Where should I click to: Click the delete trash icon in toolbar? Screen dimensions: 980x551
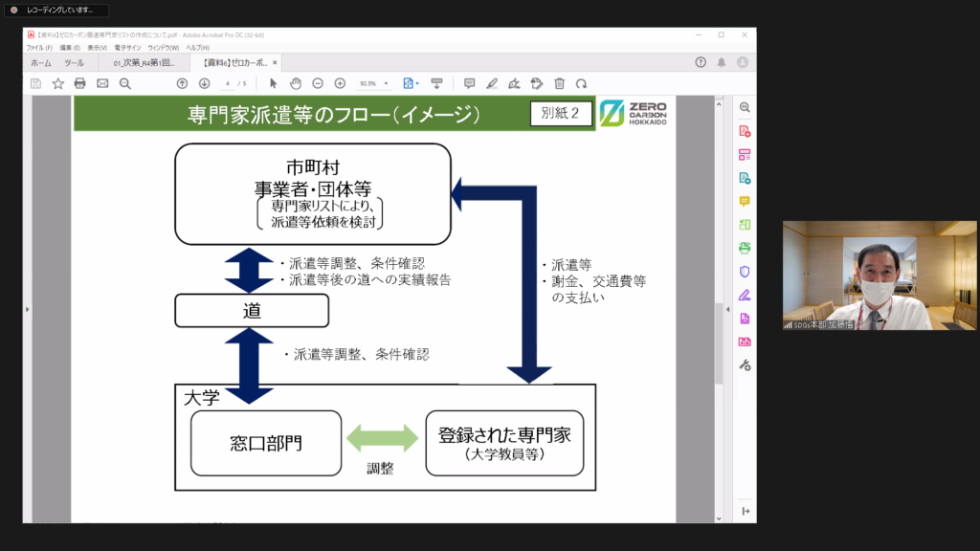click(x=559, y=83)
